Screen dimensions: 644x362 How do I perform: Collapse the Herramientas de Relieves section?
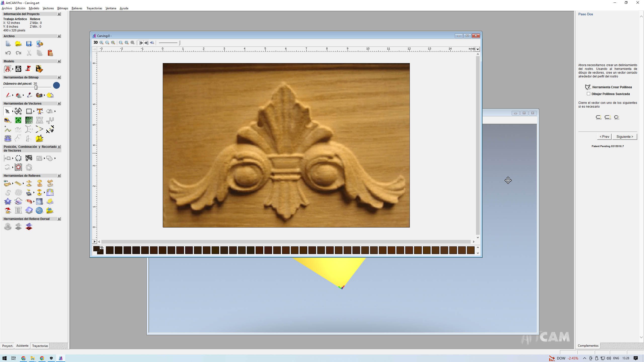click(59, 175)
